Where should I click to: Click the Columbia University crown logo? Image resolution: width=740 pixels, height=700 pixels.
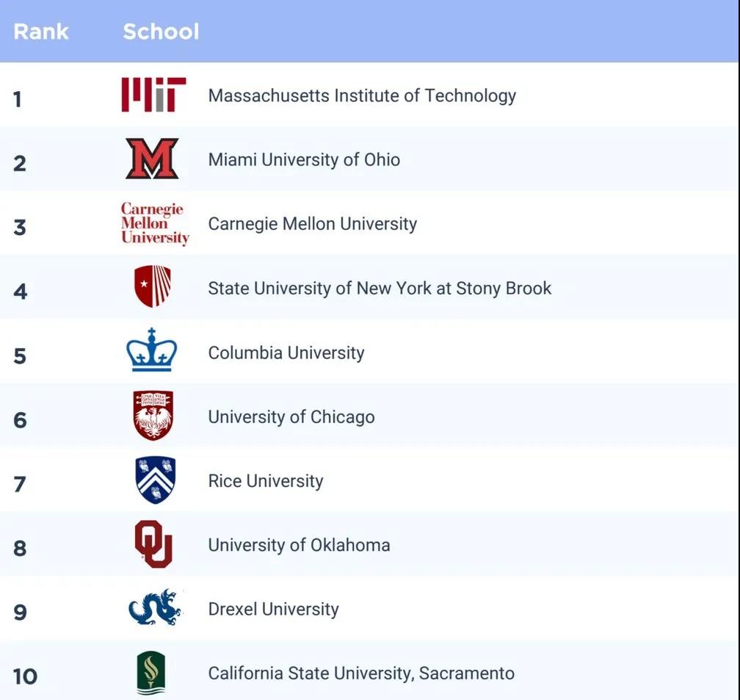point(152,350)
